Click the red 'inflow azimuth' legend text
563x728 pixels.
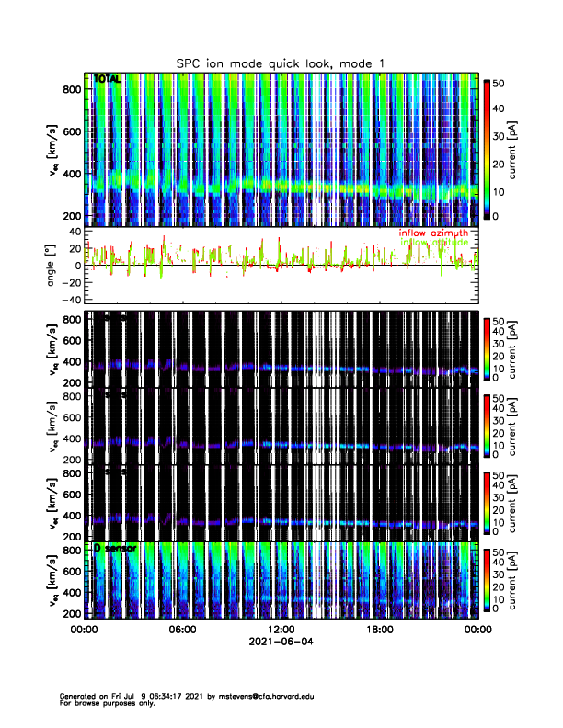pyautogui.click(x=432, y=233)
